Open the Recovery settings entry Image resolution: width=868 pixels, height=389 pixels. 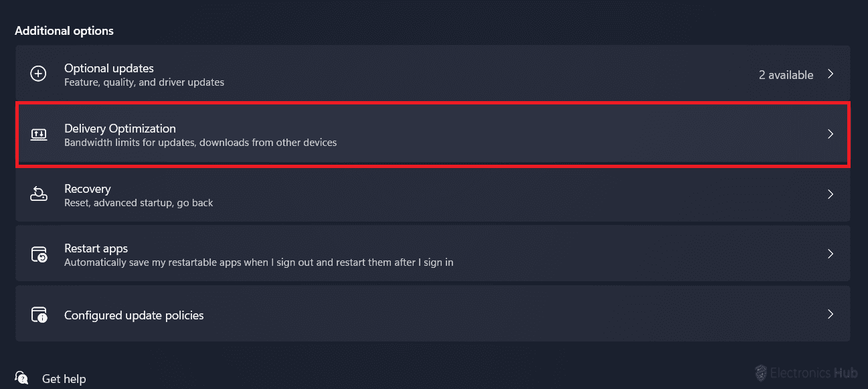pos(88,189)
